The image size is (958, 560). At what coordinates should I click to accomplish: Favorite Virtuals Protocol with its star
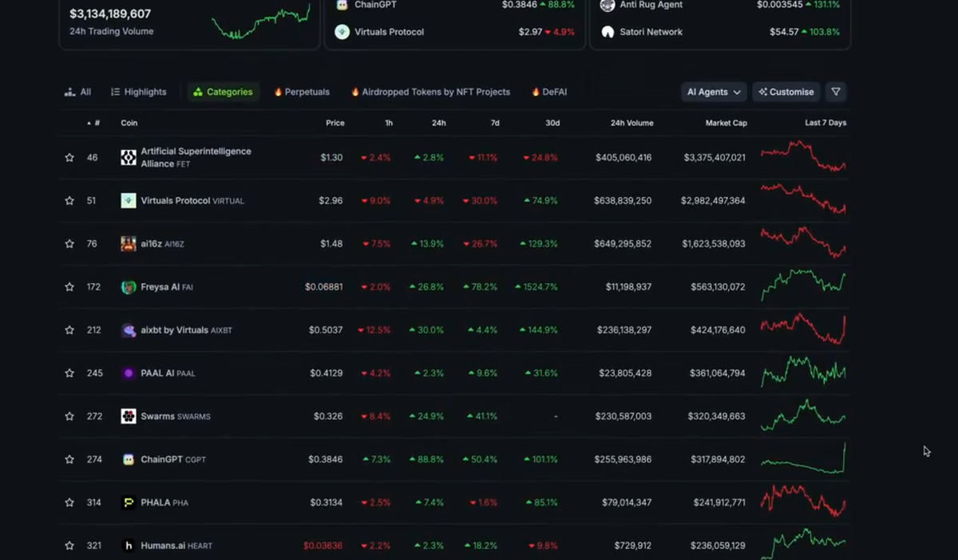(x=69, y=201)
